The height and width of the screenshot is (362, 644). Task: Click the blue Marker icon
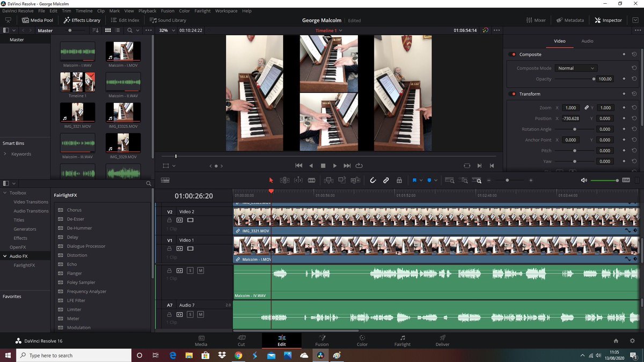click(x=429, y=181)
